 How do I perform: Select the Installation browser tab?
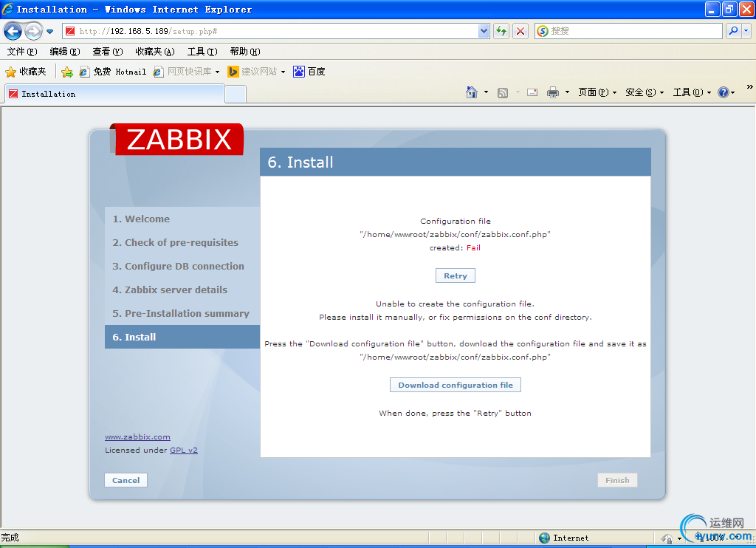114,94
